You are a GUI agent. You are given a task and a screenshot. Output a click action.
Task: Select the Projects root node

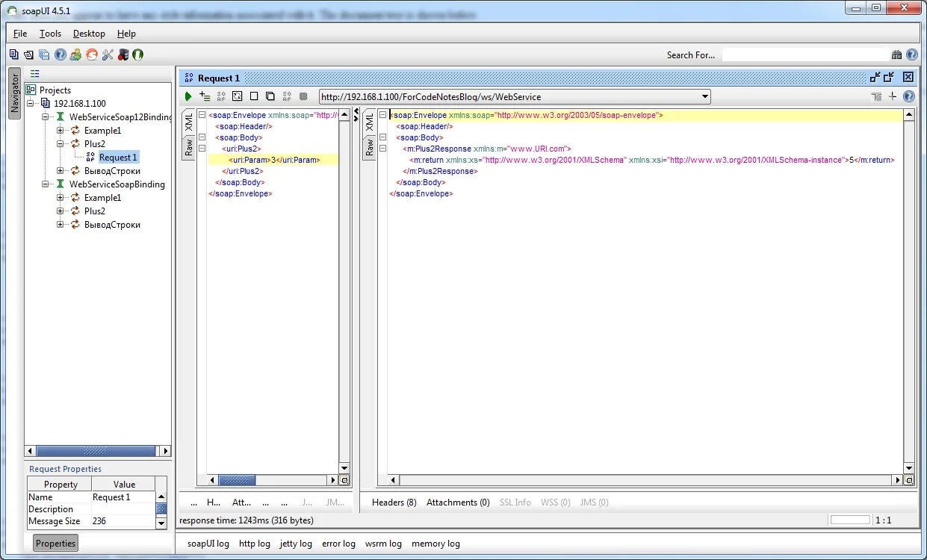(x=55, y=90)
